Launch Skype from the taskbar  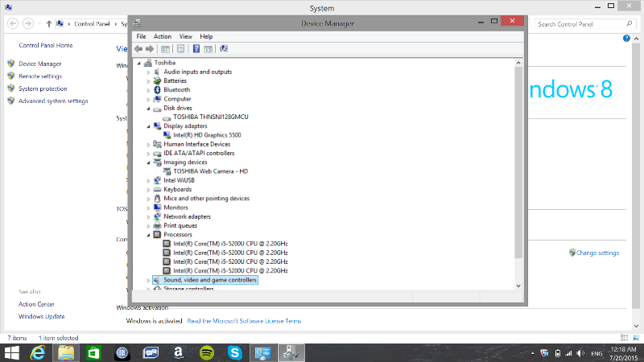click(x=234, y=352)
